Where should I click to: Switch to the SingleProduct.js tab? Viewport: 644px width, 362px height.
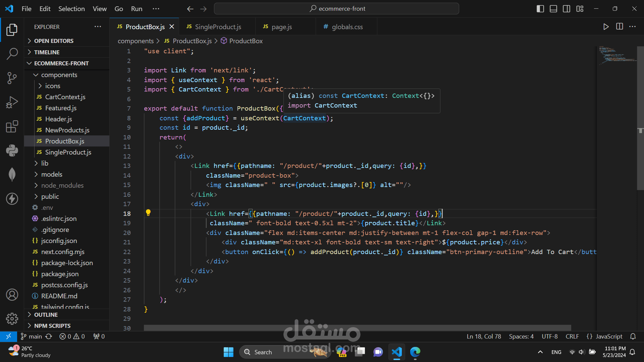(x=218, y=27)
